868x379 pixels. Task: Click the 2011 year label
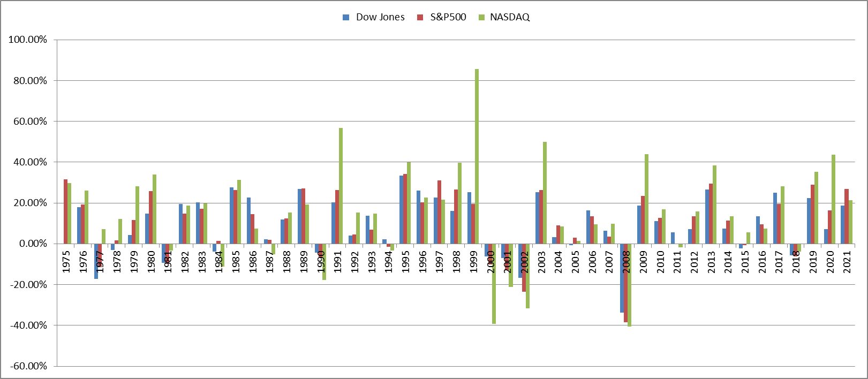point(677,261)
